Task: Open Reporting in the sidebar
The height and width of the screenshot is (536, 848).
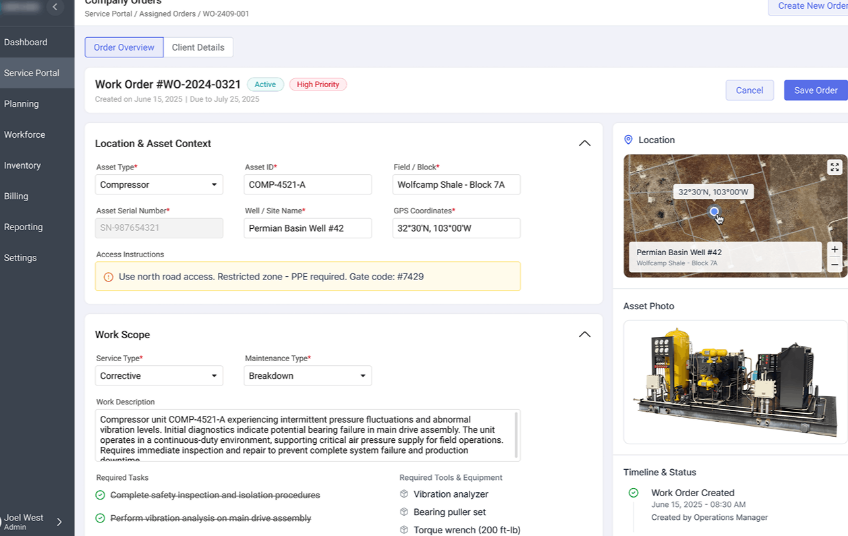Action: (37, 227)
